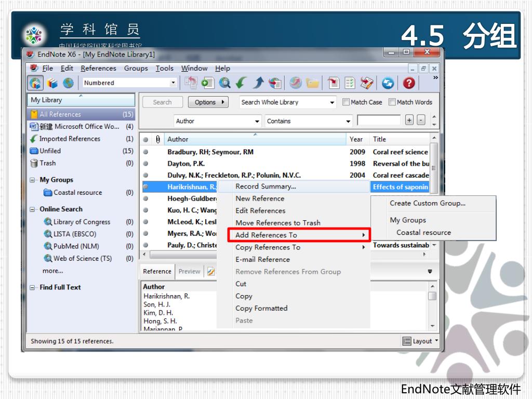Click Online Search magnifier globe icon
The height and width of the screenshot is (399, 532).
(x=224, y=83)
